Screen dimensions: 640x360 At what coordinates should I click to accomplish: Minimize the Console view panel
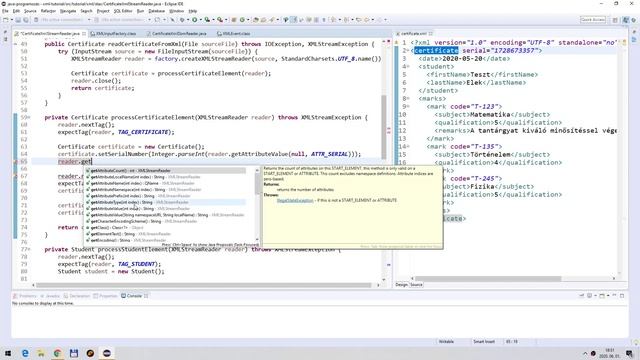click(615, 296)
